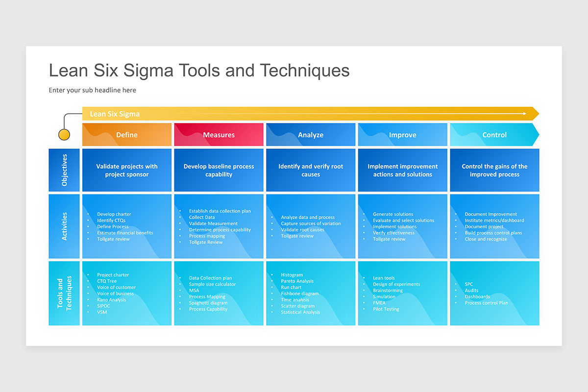
Task: Select the Objectives row label
Action: click(x=64, y=170)
